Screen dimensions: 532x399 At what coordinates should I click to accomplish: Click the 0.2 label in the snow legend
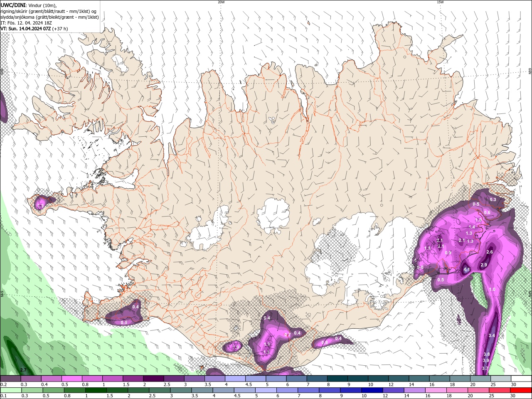tap(3, 385)
